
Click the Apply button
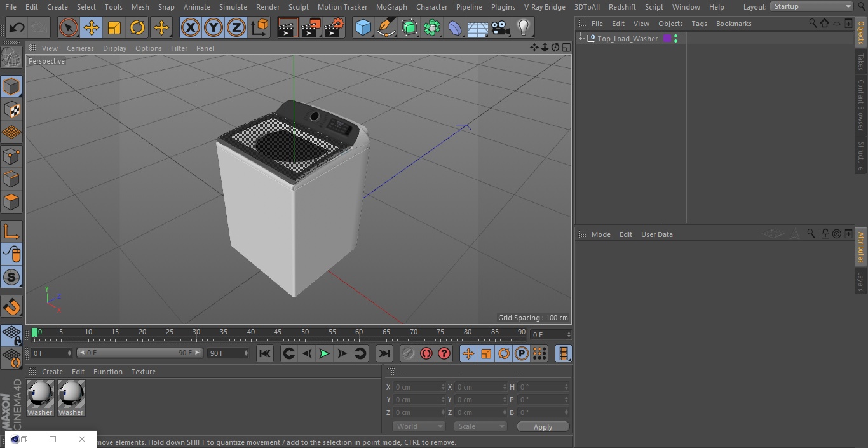[x=543, y=427]
